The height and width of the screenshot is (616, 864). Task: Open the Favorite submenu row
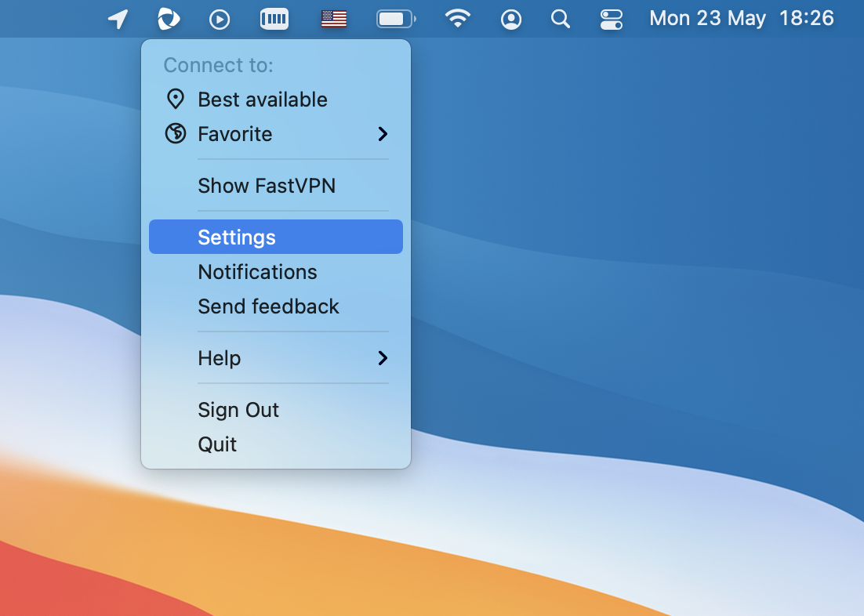point(275,134)
